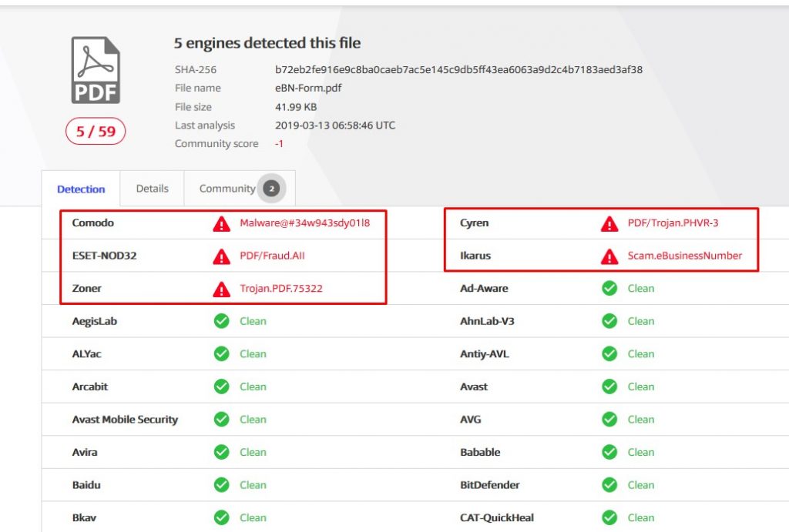The image size is (789, 532).
Task: Click the green check icon for Bkav
Action: coord(221,517)
